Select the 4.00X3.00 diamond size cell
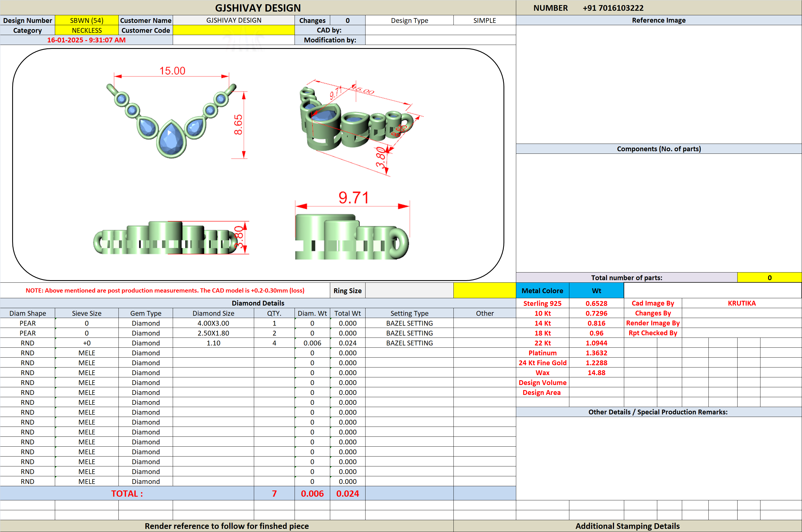The image size is (802, 532). tap(213, 323)
